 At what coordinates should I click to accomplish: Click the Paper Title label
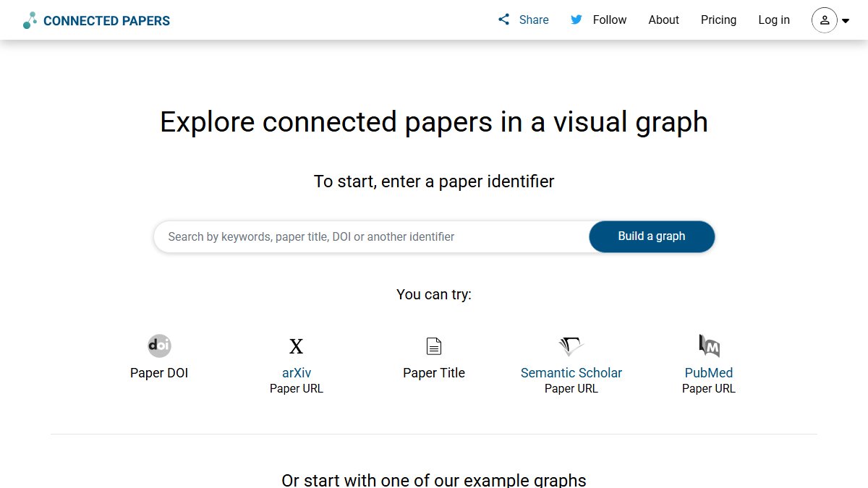[x=434, y=373]
